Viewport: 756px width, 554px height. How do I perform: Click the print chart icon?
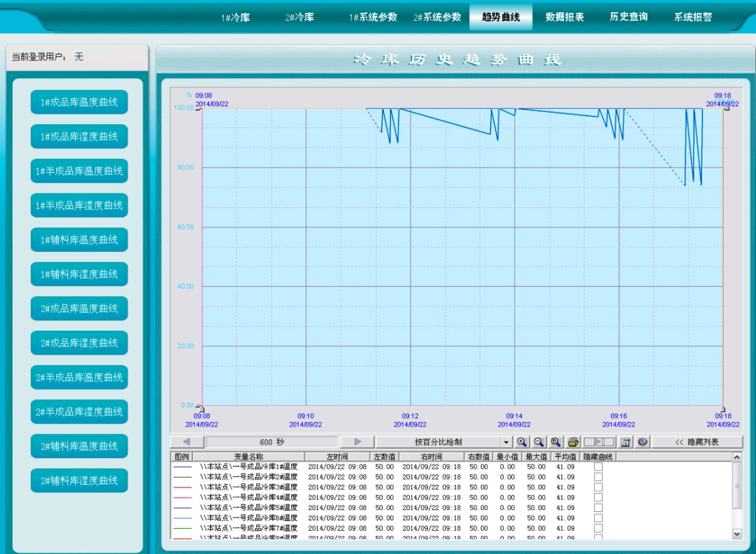(573, 442)
